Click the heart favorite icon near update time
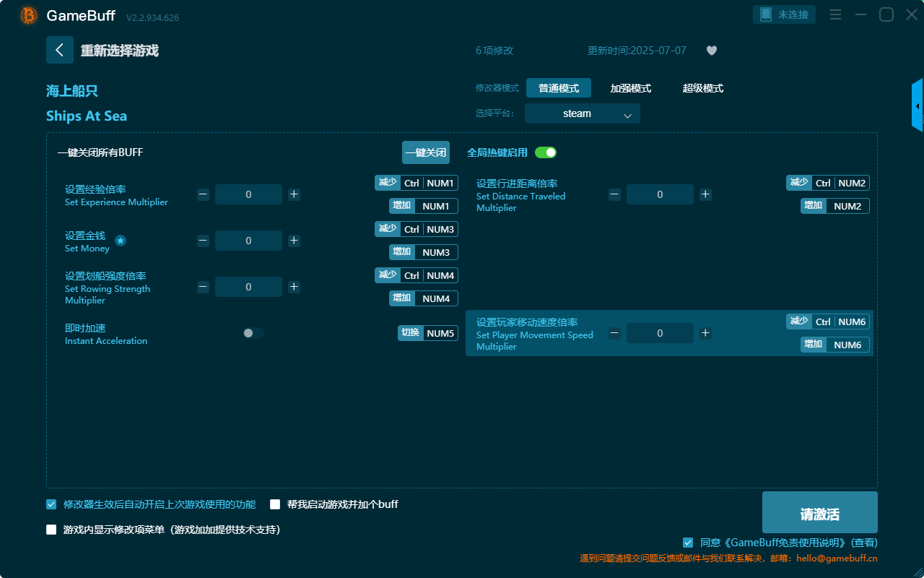This screenshot has height=578, width=924. [x=711, y=51]
